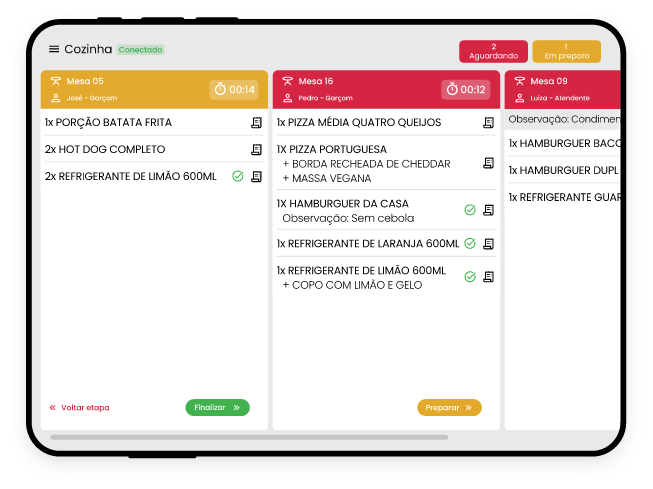The height and width of the screenshot is (489, 653).
Task: Click the MASSA VEGANA add-on
Action: click(x=327, y=178)
